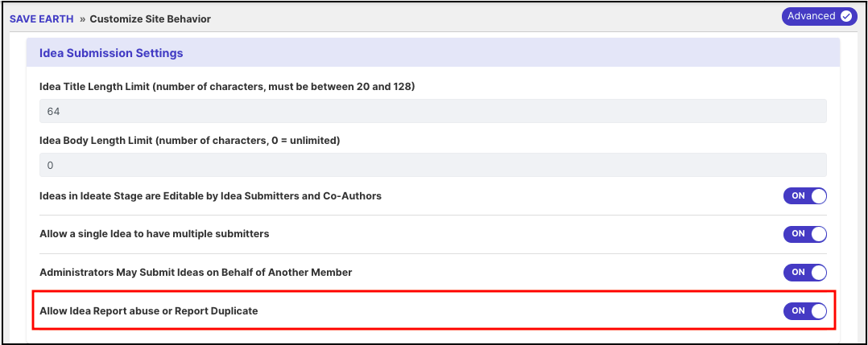Click ON text in Ideate Stage editable switch
The image size is (868, 345).
[798, 195]
